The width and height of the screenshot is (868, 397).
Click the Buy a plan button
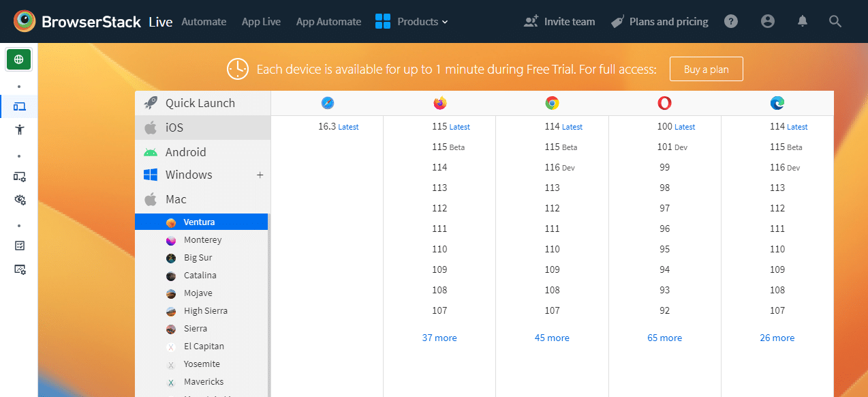pos(707,69)
